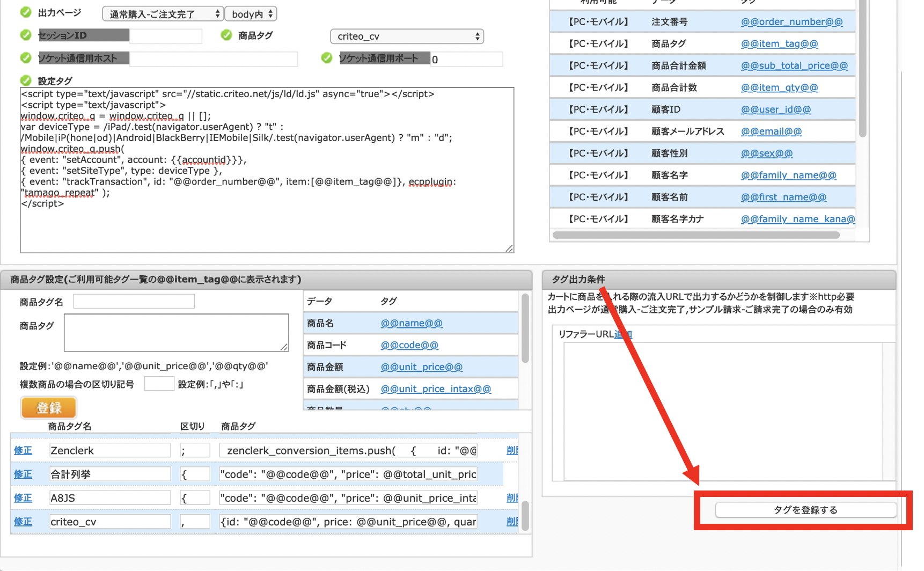Screen dimensions: 924x571
Task: Insert the @@email@@ tag link
Action: (x=771, y=131)
